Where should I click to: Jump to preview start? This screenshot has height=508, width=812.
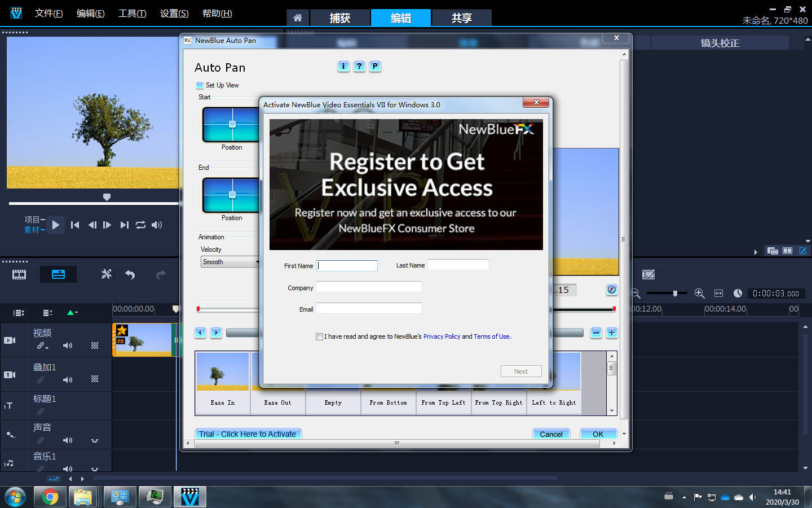[75, 225]
